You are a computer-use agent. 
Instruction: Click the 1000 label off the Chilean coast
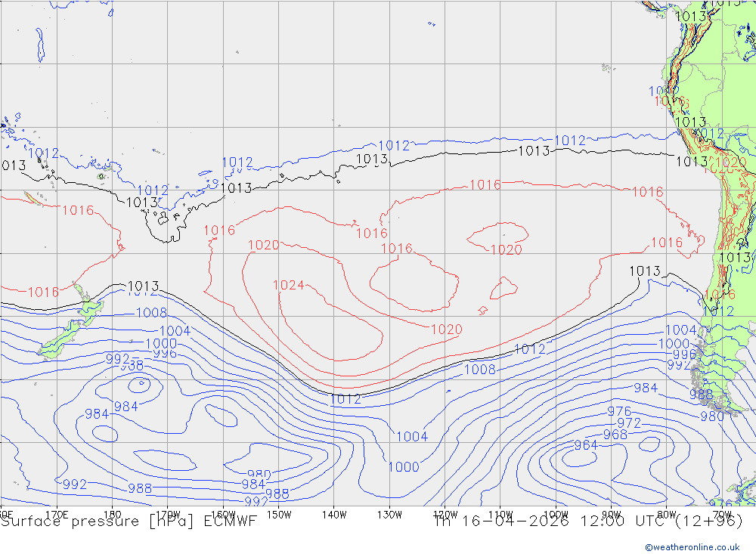pyautogui.click(x=674, y=344)
